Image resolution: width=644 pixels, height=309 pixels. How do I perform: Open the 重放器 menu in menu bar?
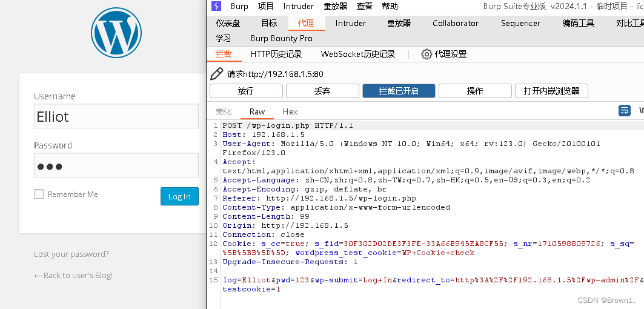[335, 6]
